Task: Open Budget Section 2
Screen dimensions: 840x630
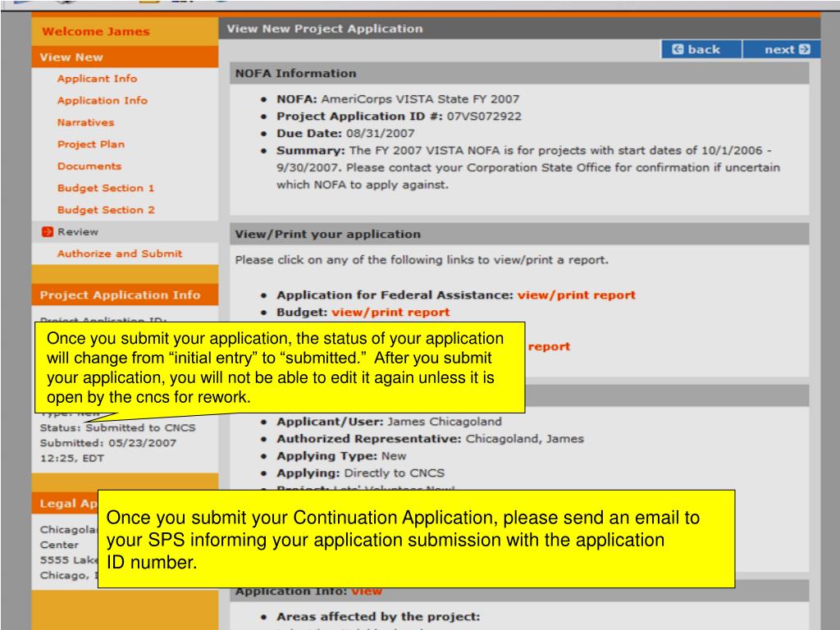Action: tap(106, 210)
